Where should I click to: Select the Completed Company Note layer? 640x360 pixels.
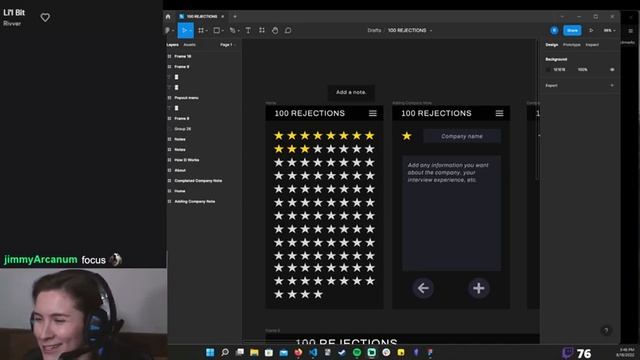pos(198,181)
